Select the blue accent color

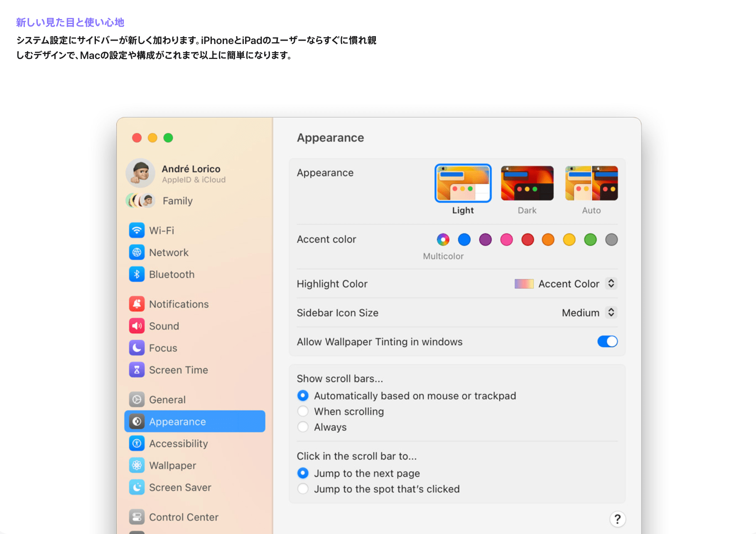coord(464,240)
